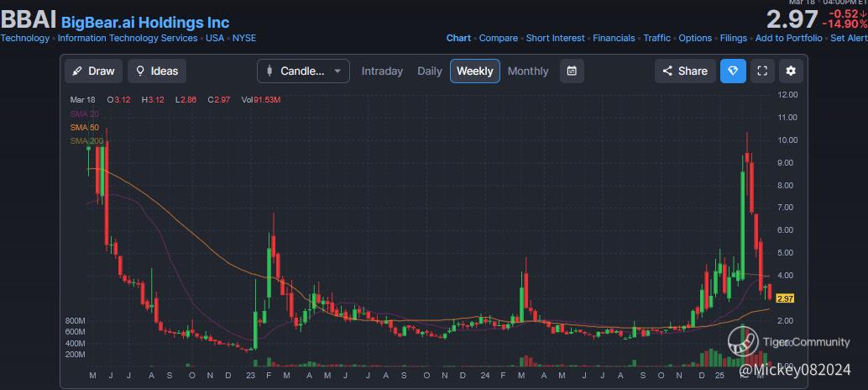Click the blue diamond premium icon
Screen dimensions: 868x390
[733, 71]
